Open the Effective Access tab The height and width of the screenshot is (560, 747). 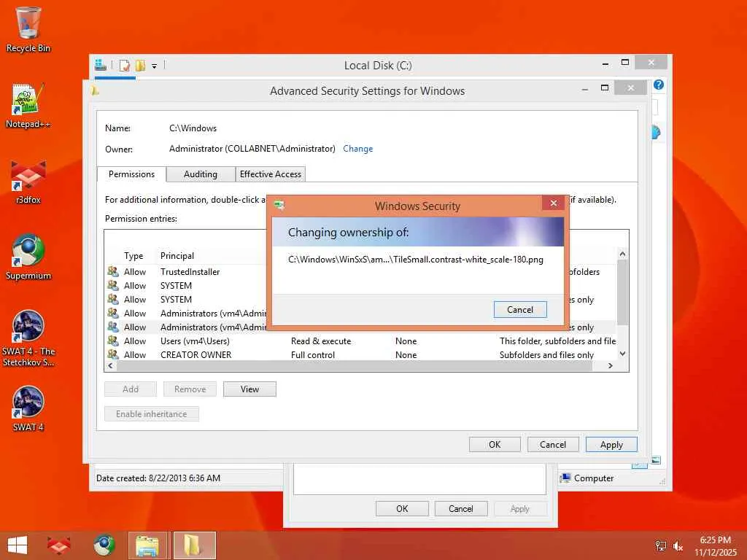[271, 174]
